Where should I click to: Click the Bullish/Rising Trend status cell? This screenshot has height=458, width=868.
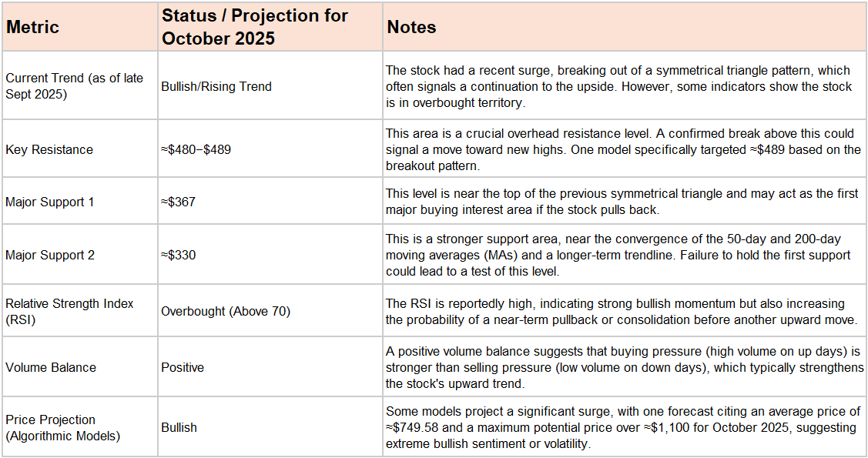(x=216, y=87)
